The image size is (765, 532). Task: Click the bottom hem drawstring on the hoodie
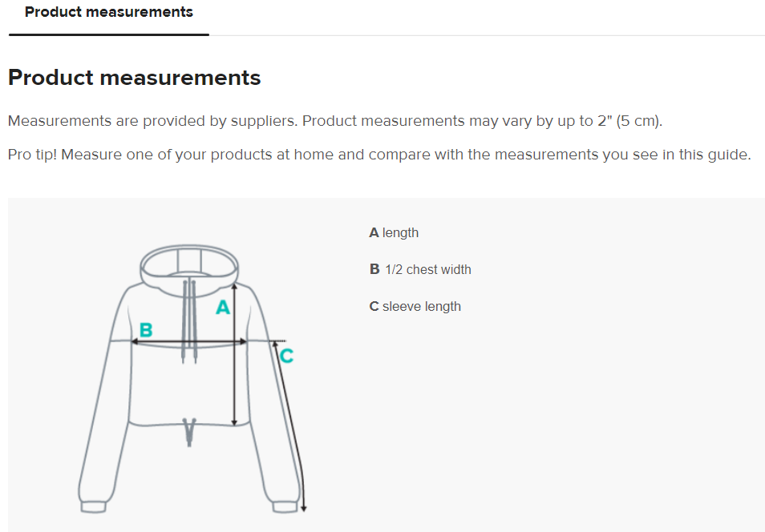pos(190,431)
